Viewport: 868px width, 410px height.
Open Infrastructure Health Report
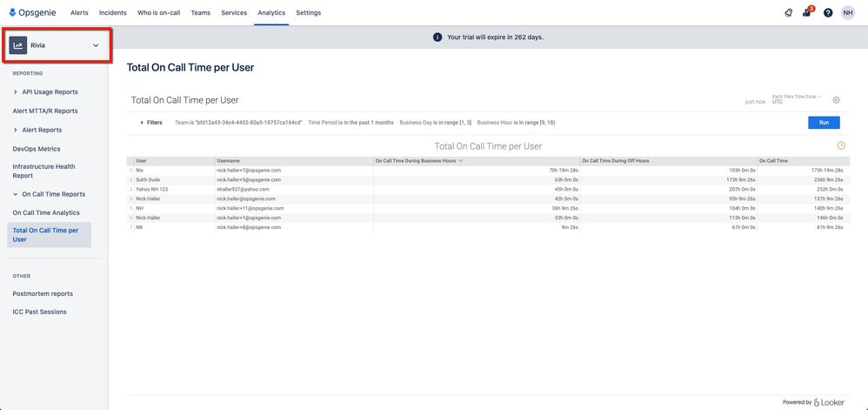43,171
